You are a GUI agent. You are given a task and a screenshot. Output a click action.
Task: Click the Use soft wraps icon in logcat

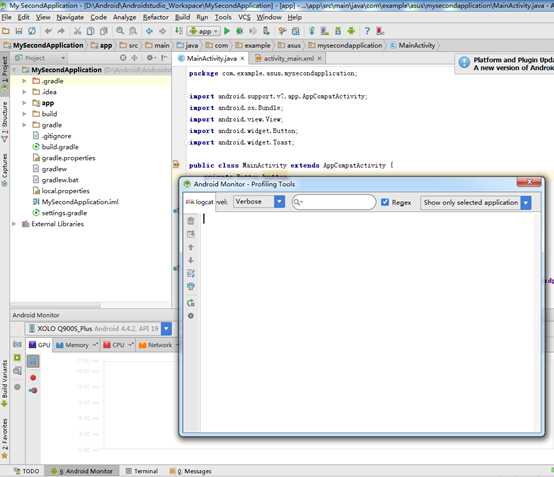coord(191,273)
